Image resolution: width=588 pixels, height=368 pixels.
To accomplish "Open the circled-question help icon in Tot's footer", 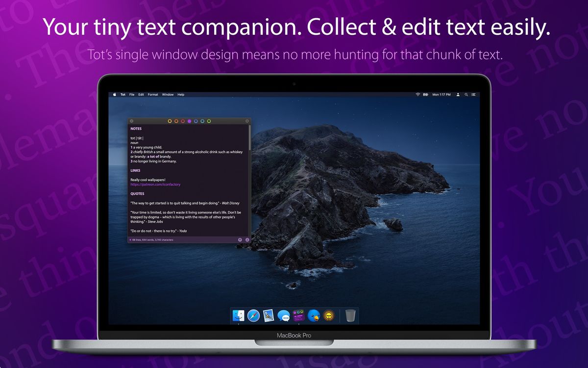I will click(247, 240).
